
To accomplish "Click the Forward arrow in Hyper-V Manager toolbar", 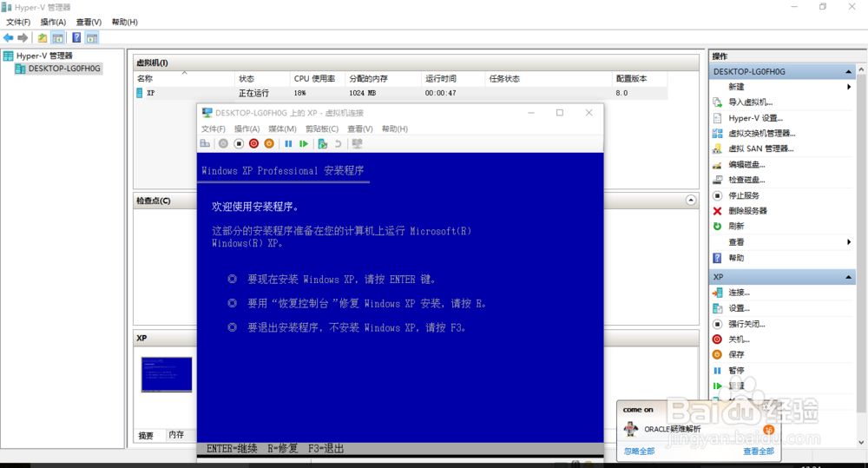I will point(23,37).
